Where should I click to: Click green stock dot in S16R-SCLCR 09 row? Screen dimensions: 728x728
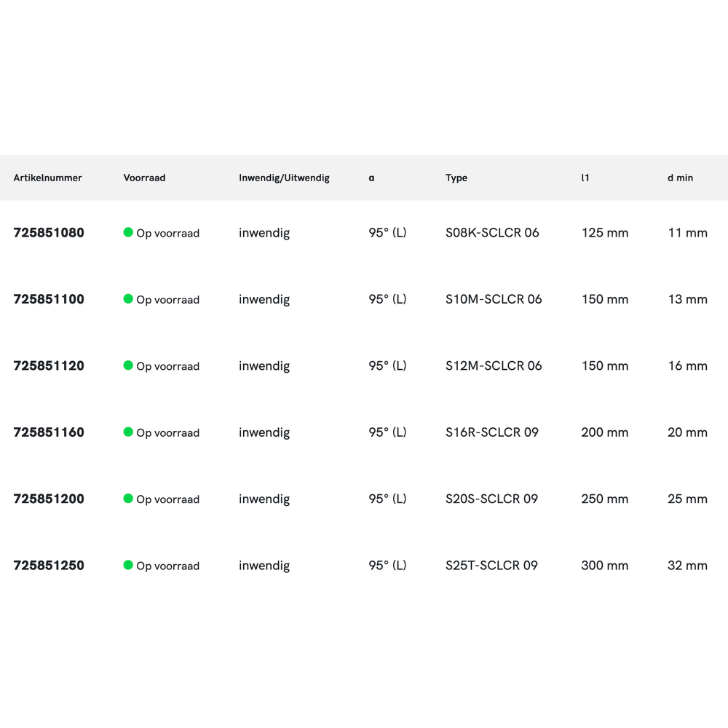click(128, 432)
